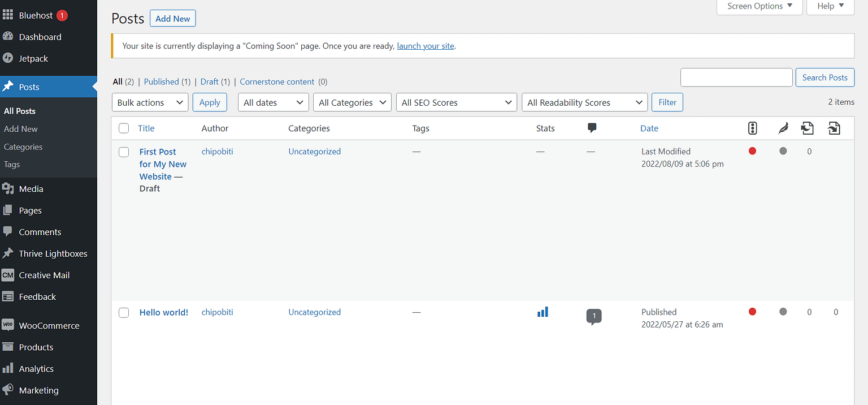The width and height of the screenshot is (868, 405).
Task: Click the incoming internal links column icon
Action: pyautogui.click(x=808, y=128)
